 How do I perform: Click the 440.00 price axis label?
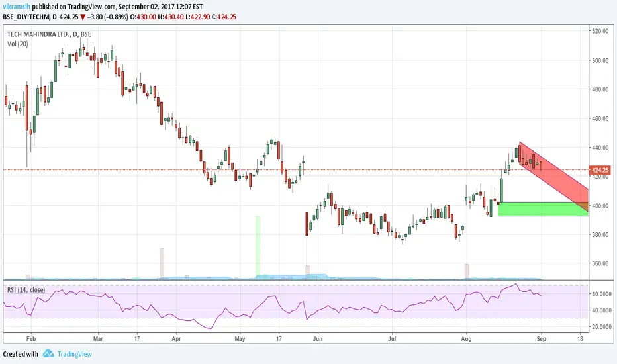point(601,148)
